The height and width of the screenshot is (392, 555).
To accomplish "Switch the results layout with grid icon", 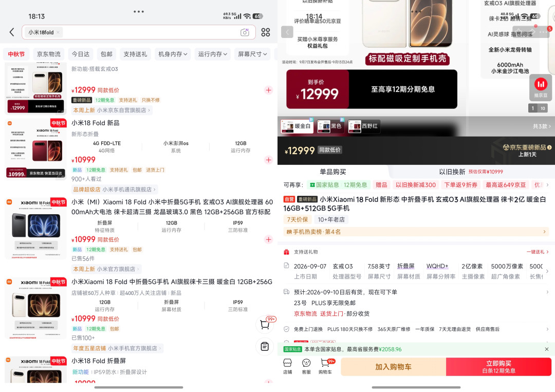I will pyautogui.click(x=266, y=32).
